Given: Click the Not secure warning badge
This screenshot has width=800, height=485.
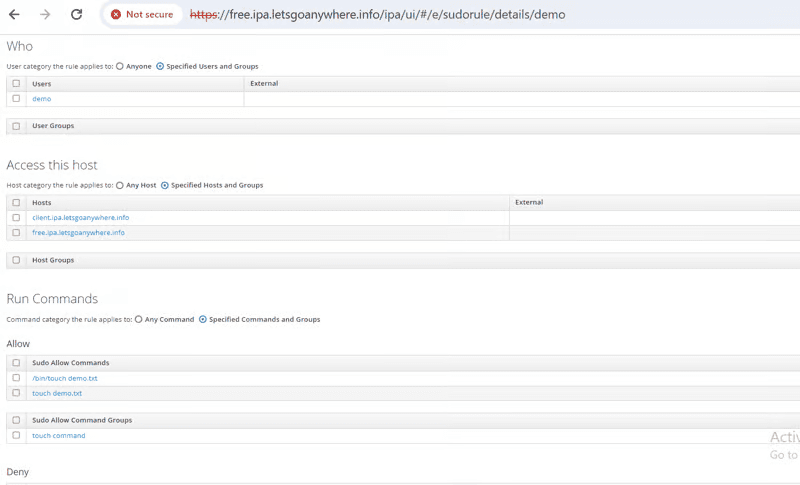Looking at the screenshot, I should point(141,15).
